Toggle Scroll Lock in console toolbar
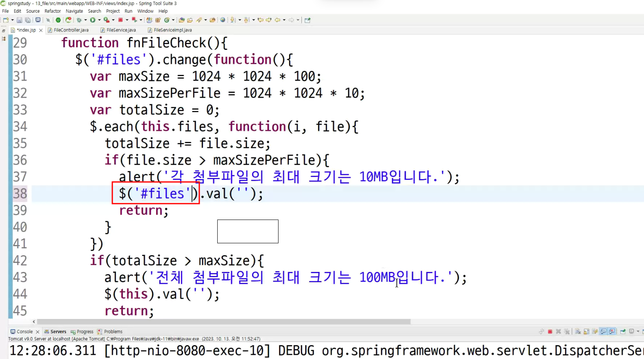 tap(586, 332)
